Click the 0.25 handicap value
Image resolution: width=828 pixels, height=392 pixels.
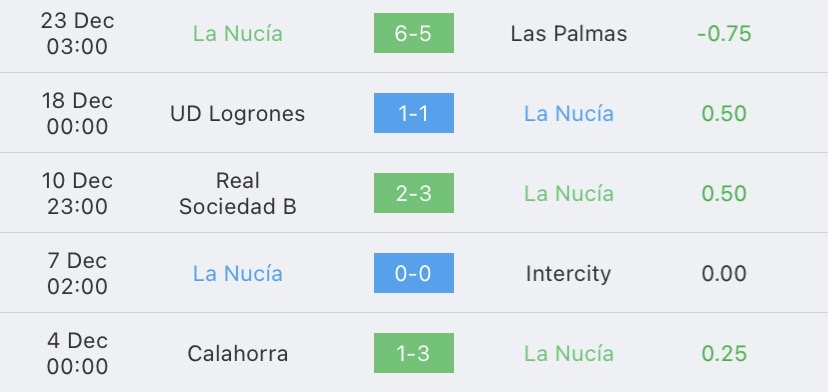(x=724, y=353)
